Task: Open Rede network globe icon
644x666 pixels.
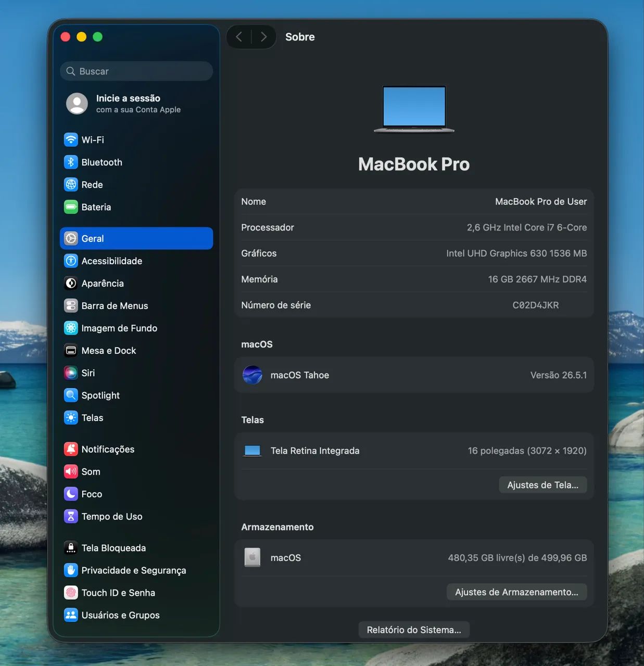Action: tap(71, 184)
